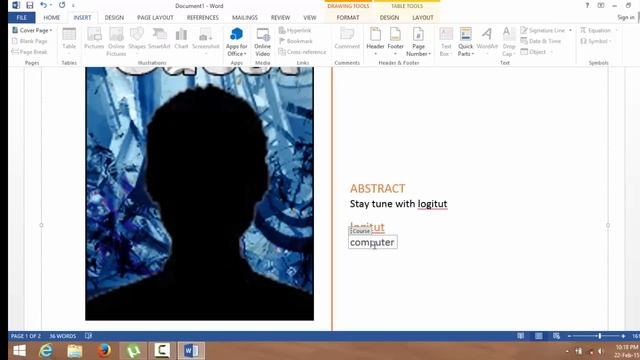Screen dimensions: 640x360
Task: Click the Undo arrow icon
Action: [43, 5]
